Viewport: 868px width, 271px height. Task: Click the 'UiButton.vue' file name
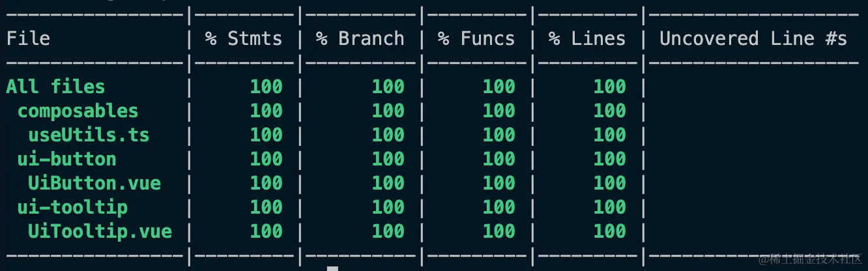pyautogui.click(x=94, y=183)
